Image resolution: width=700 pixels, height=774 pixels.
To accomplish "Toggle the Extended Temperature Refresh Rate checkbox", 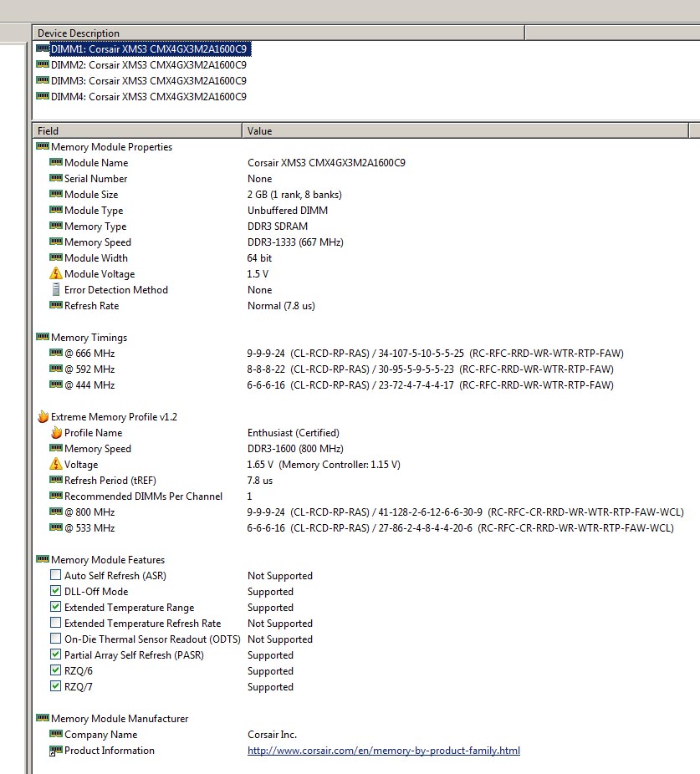I will (x=56, y=623).
